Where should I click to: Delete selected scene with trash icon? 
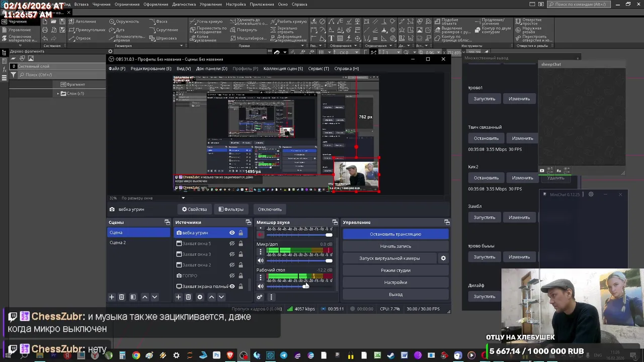coord(121,297)
